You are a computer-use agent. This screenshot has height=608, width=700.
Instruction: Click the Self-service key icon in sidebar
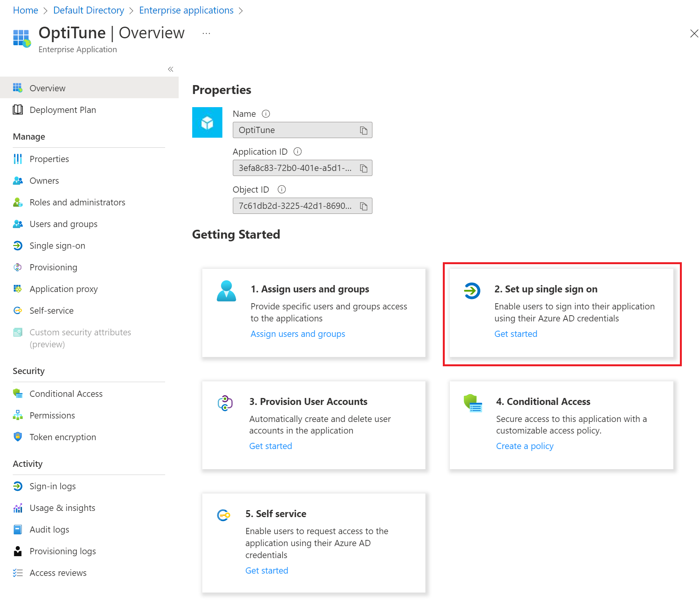[x=18, y=310]
